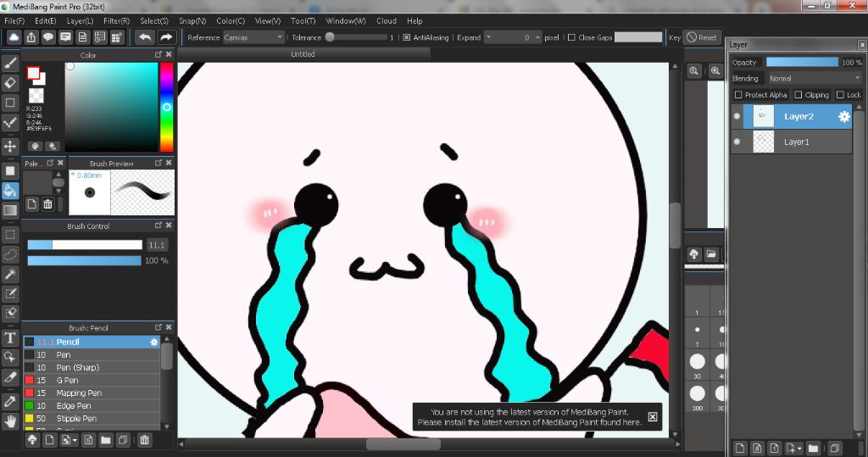
Task: Enable the Close Gaps checkbox
Action: coord(571,37)
